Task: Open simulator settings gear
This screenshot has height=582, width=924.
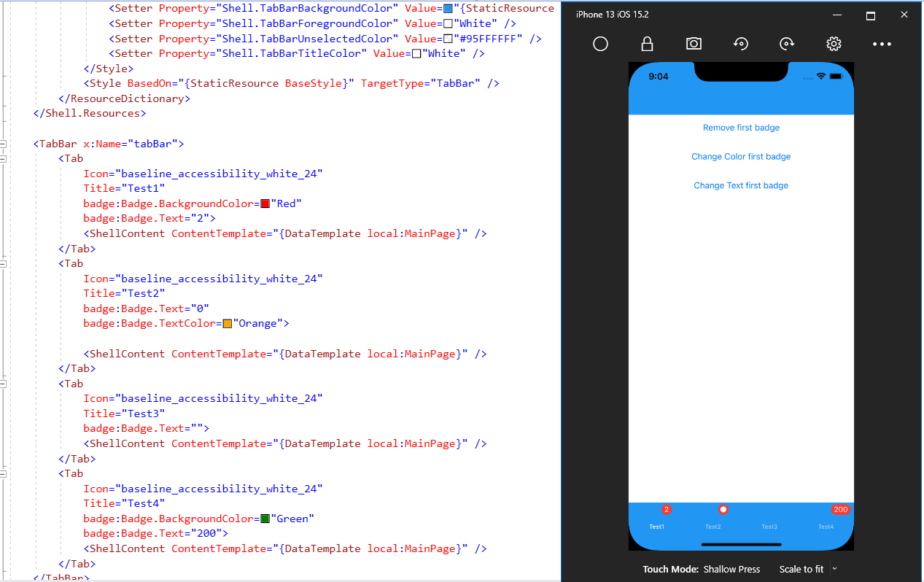Action: (x=834, y=44)
